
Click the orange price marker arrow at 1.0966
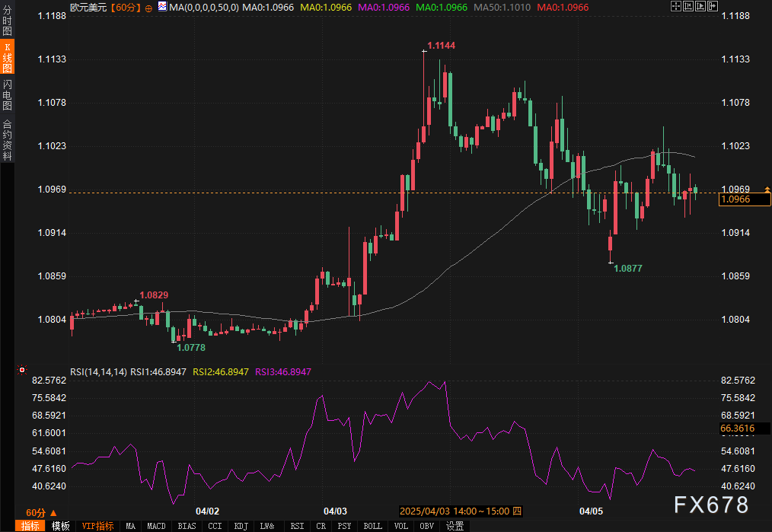767,188
